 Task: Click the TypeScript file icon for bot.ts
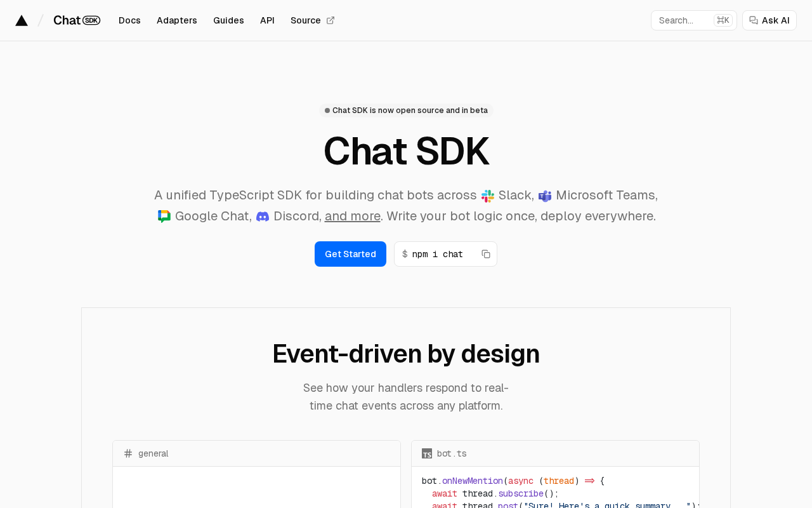point(427,453)
